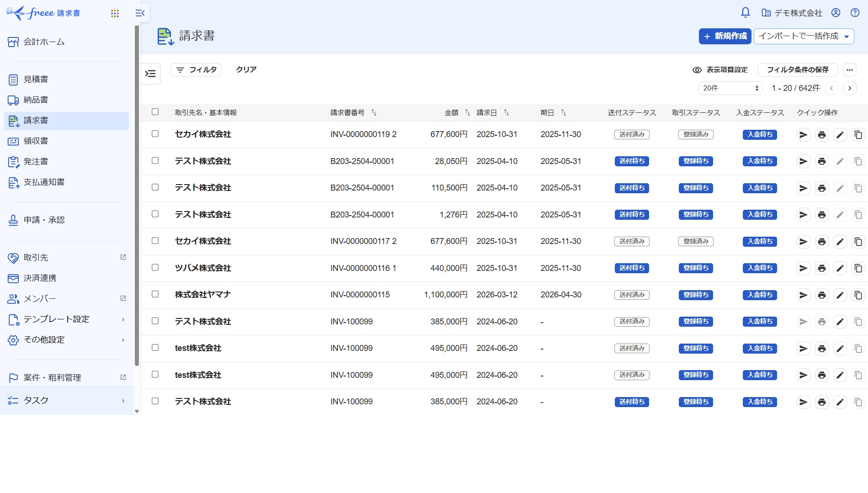Open the app switcher grid
868x493 pixels.
tap(115, 13)
